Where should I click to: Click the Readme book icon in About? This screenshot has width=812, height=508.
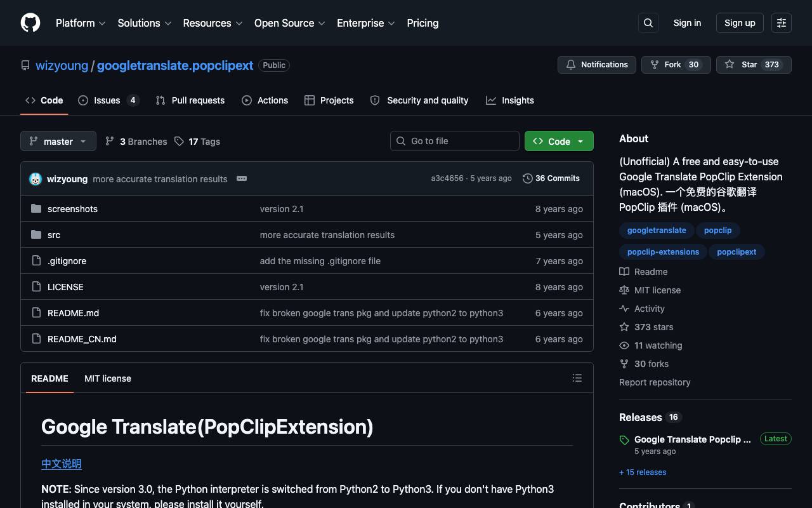(x=624, y=272)
